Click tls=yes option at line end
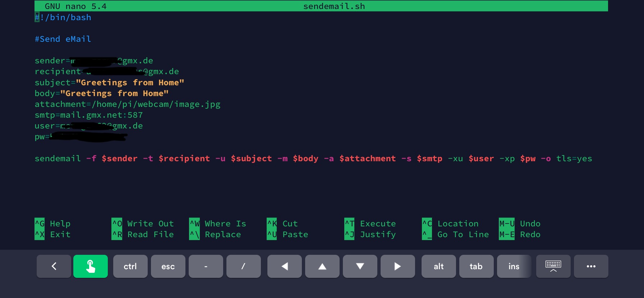This screenshot has height=298, width=644. 574,158
